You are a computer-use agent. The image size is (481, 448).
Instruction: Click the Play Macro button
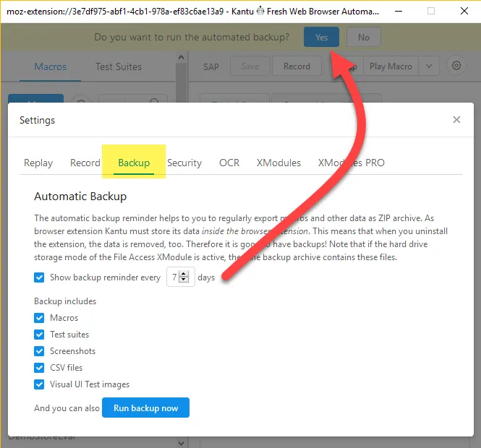click(391, 66)
